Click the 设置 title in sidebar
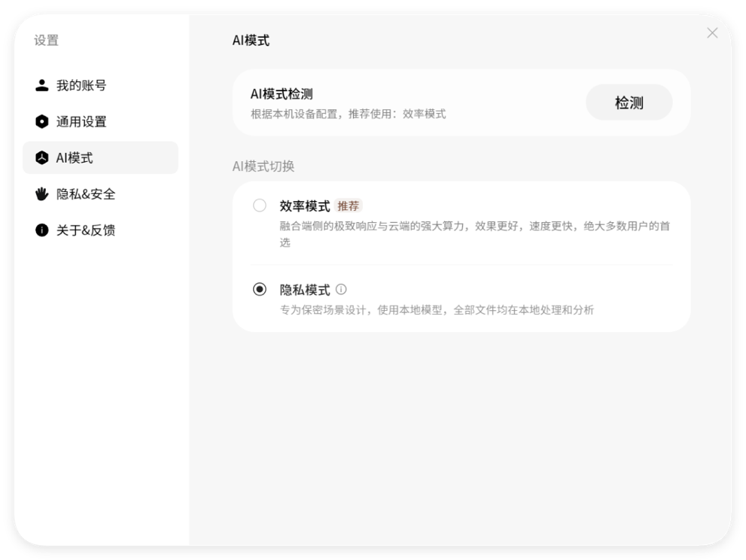The height and width of the screenshot is (560, 746). 46,41
